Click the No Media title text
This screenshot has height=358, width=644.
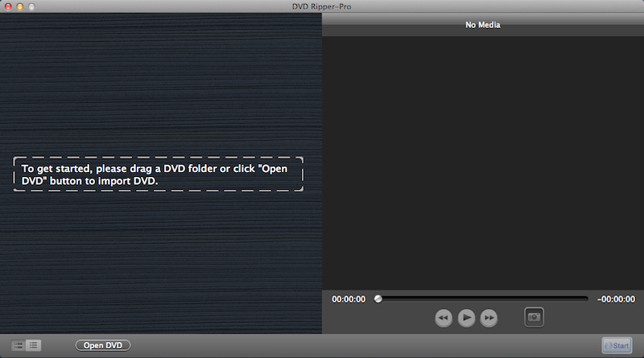(x=482, y=25)
